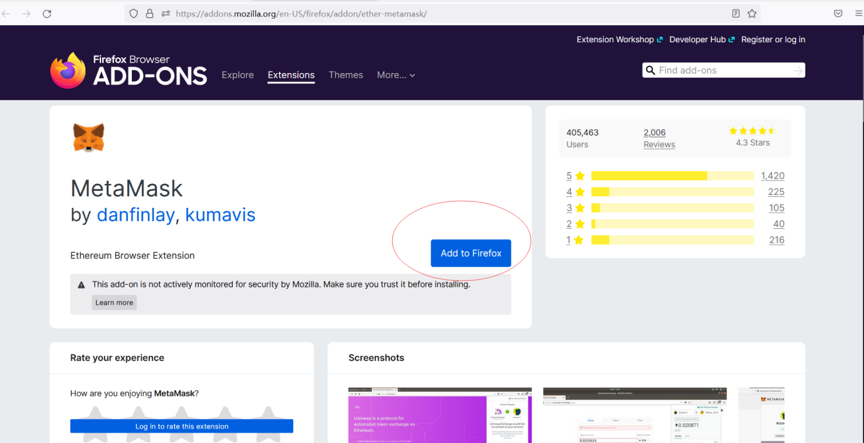Image resolution: width=864 pixels, height=443 pixels.
Task: Toggle reader view in the address bar
Action: (x=736, y=14)
